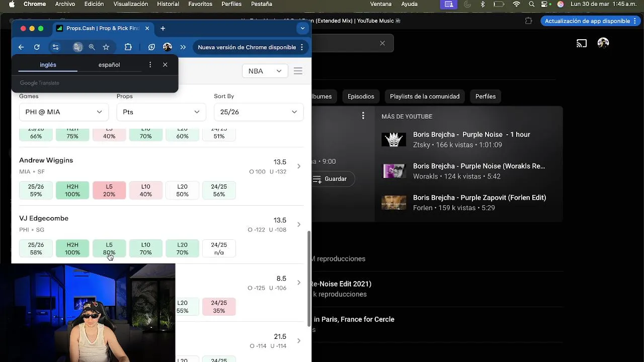Image resolution: width=644 pixels, height=362 pixels.
Task: Click the Props.Cash page scrollbar
Action: pyautogui.click(x=309, y=279)
